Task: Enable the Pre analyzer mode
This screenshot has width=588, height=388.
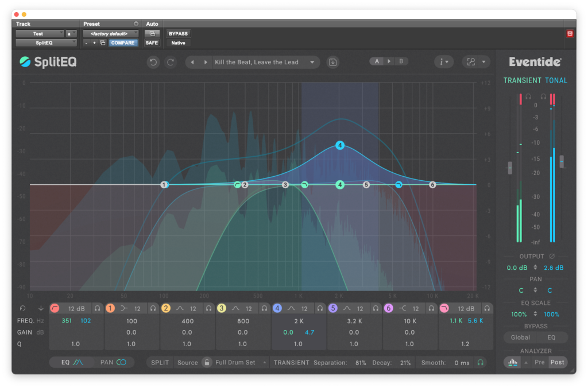Action: click(540, 363)
